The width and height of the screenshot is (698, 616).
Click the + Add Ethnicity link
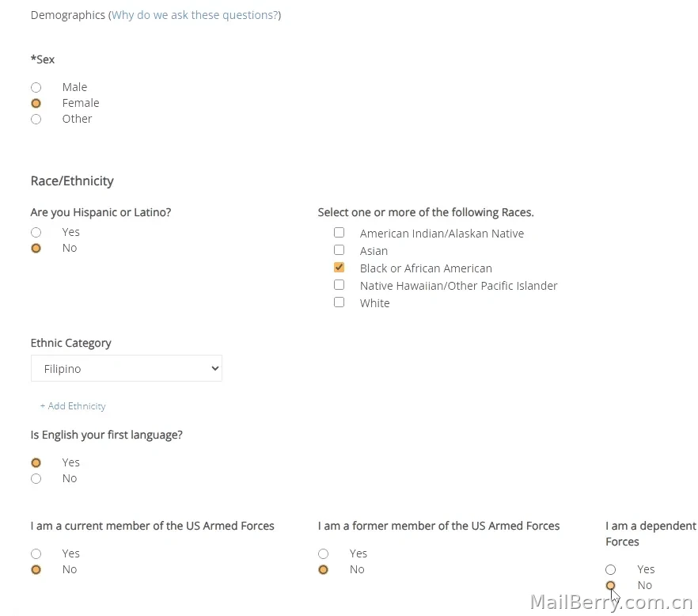click(x=73, y=406)
